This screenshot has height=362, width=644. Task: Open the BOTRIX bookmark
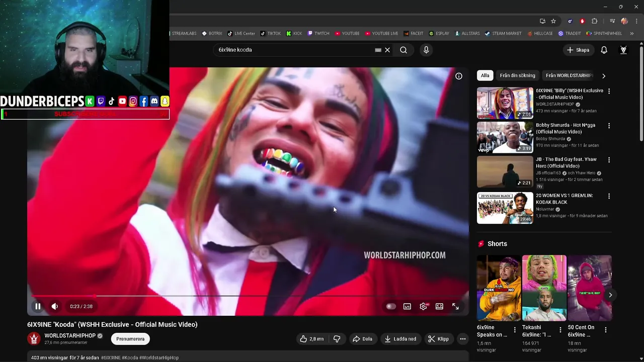[212, 34]
